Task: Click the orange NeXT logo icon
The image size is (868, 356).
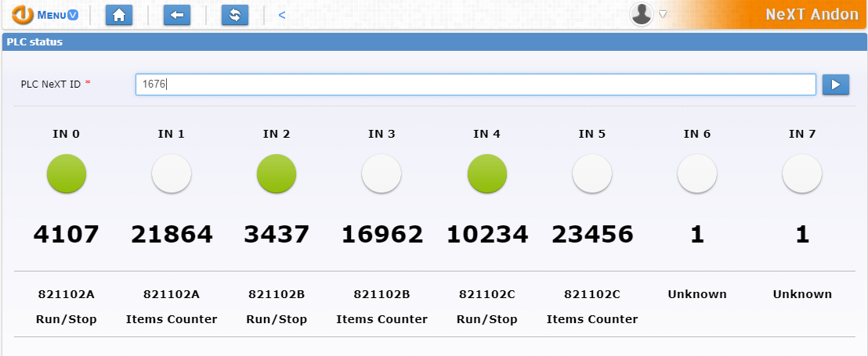Action: 23,15
